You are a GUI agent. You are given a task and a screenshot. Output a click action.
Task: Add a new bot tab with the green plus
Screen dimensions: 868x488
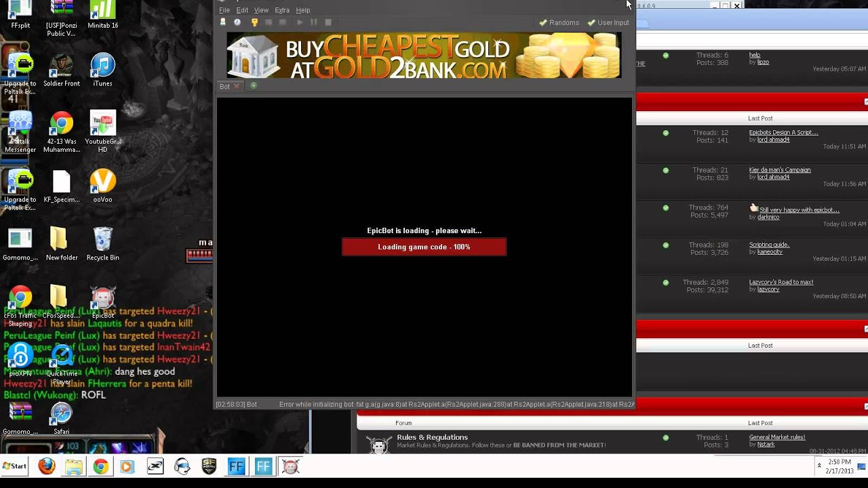tap(254, 85)
